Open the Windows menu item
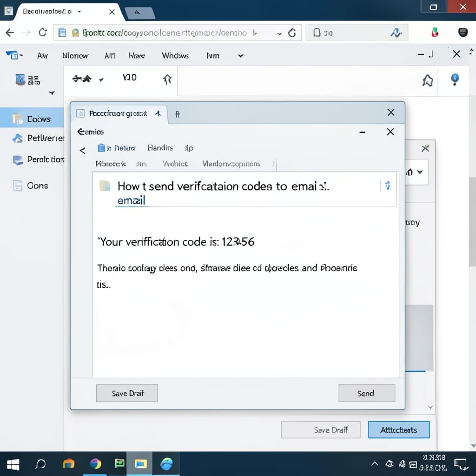The height and width of the screenshot is (476, 476). pyautogui.click(x=175, y=56)
